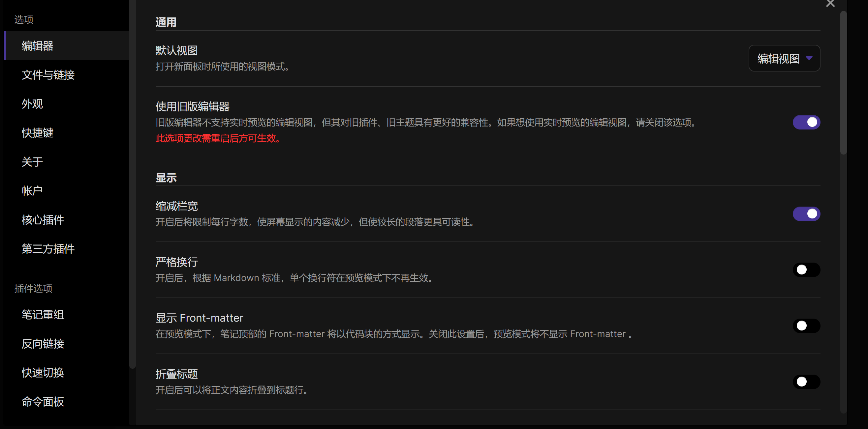The height and width of the screenshot is (429, 868).
Task: Open the 文件与链接 settings tab
Action: pyautogui.click(x=48, y=75)
